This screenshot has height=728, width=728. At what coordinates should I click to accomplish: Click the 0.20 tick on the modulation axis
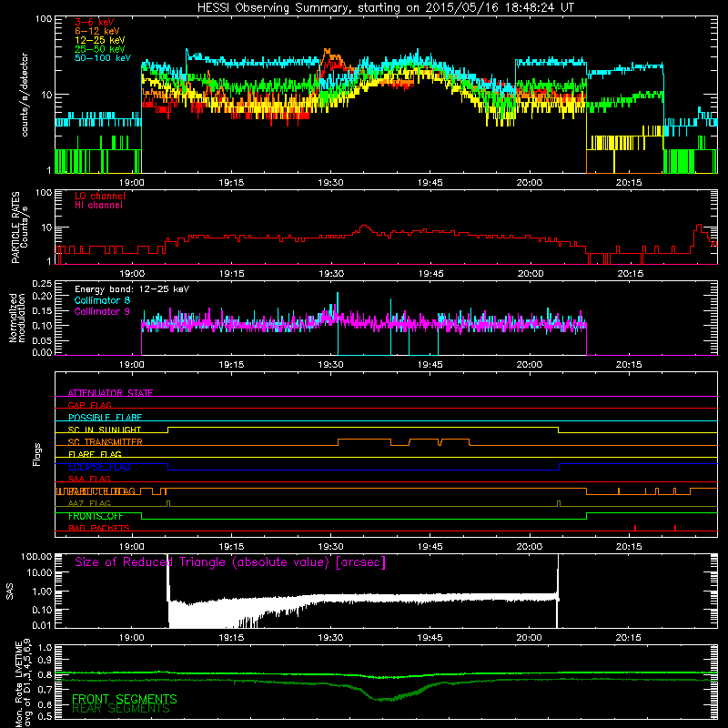[x=42, y=296]
